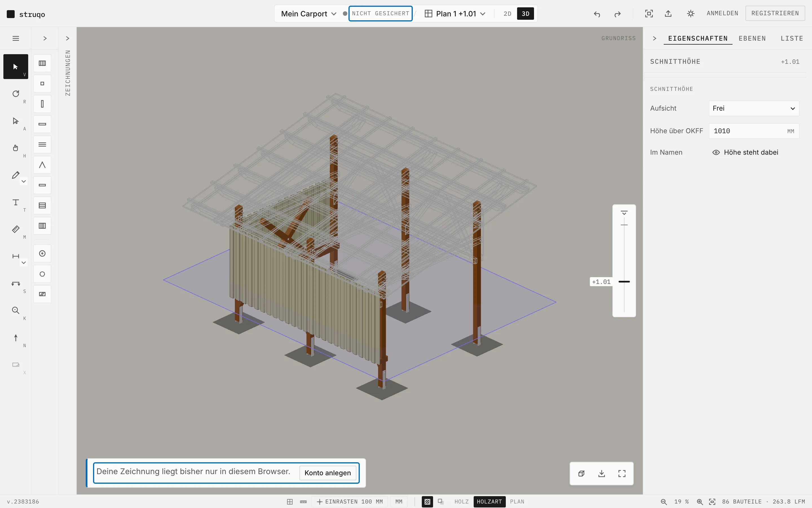Image resolution: width=812 pixels, height=508 pixels.
Task: Toggle Einrasten 100 MM snapping
Action: coord(349,502)
